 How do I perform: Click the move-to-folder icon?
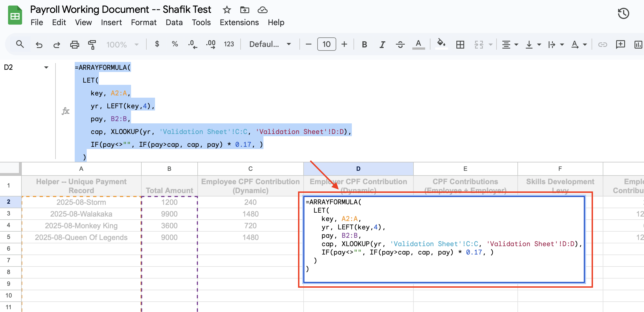pos(244,10)
